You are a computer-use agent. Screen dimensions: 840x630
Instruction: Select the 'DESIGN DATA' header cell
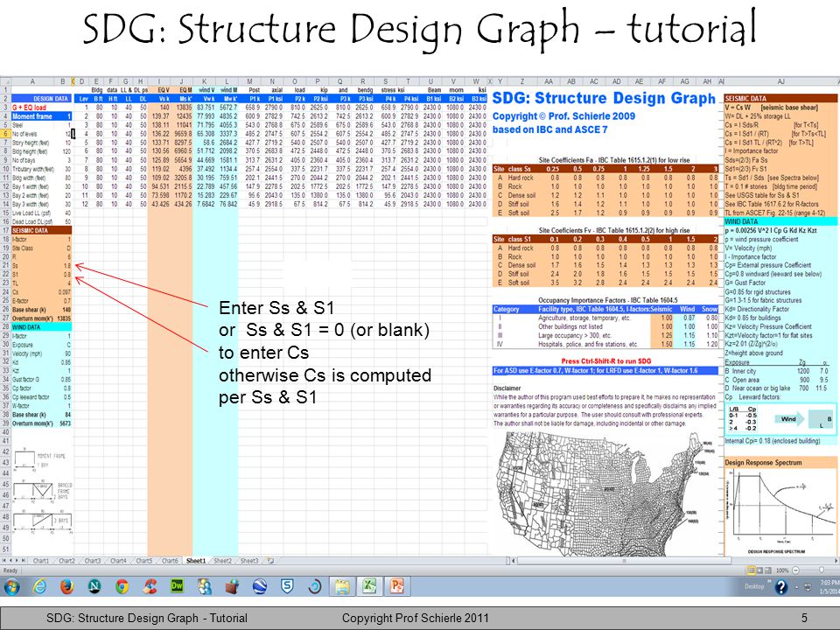pyautogui.click(x=41, y=99)
